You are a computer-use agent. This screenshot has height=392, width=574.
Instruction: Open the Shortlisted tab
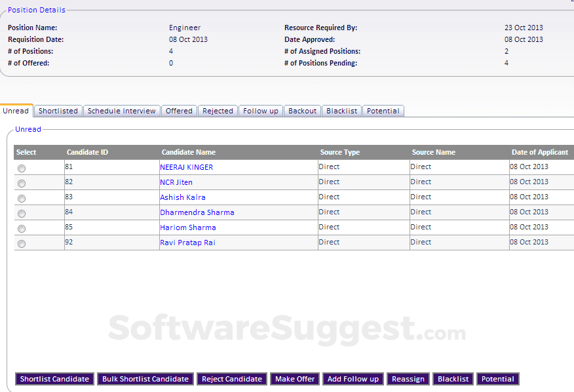pos(58,111)
